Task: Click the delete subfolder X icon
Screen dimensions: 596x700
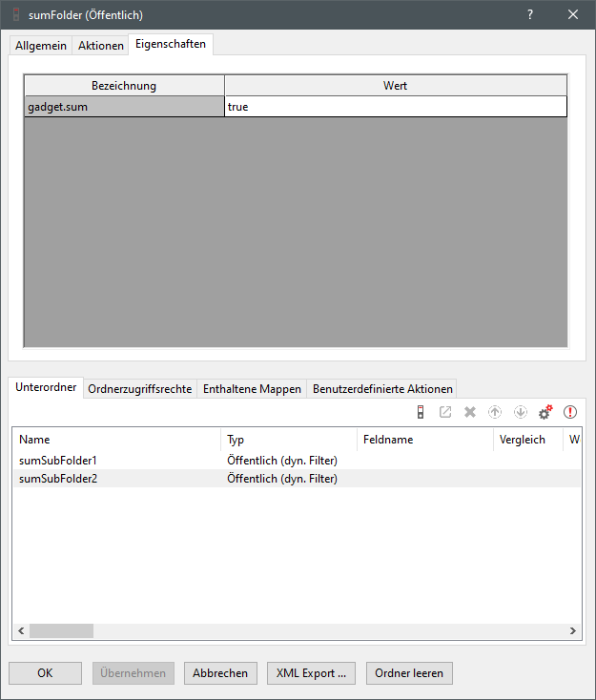Action: click(x=470, y=412)
